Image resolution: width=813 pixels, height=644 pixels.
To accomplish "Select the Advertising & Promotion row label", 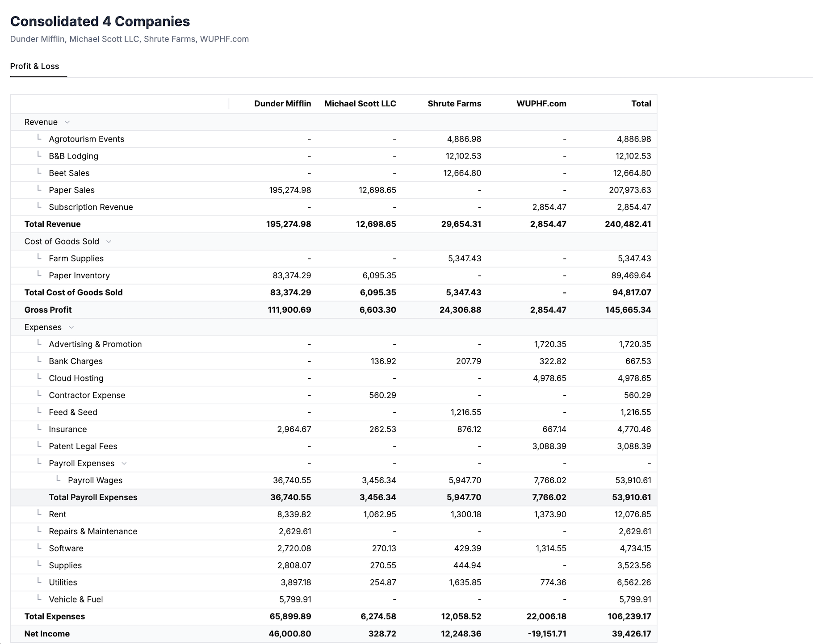I will pos(96,344).
